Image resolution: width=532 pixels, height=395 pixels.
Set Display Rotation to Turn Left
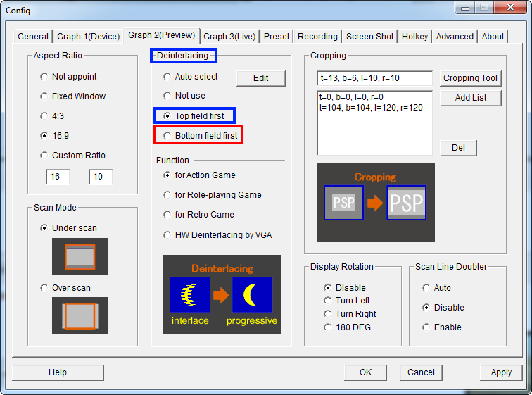coord(346,301)
